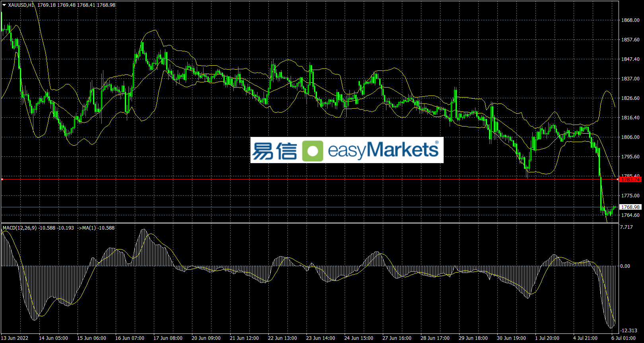The image size is (644, 343).
Task: Click the 17 Jun 08:00 time label
Action: tap(168, 338)
